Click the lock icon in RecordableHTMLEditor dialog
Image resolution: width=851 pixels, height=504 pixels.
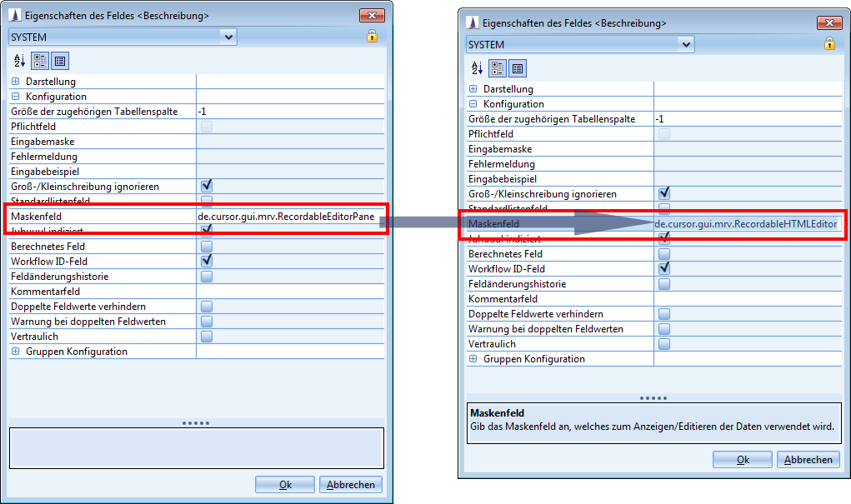[x=829, y=43]
